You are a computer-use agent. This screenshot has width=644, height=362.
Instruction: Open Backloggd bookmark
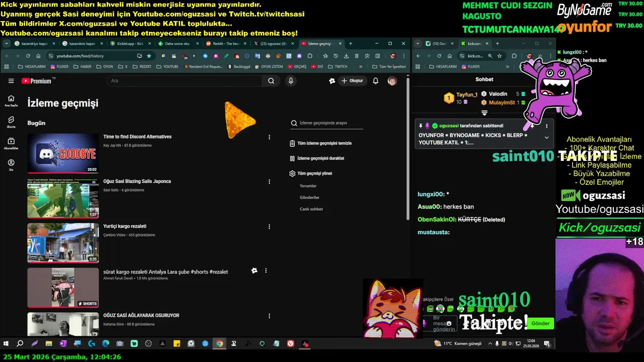(x=239, y=66)
